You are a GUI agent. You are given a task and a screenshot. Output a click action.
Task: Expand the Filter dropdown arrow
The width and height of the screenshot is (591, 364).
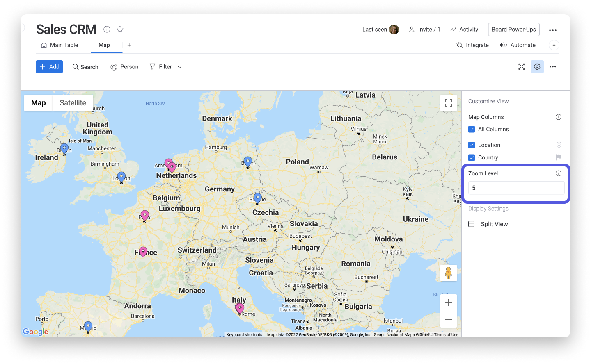tap(179, 67)
